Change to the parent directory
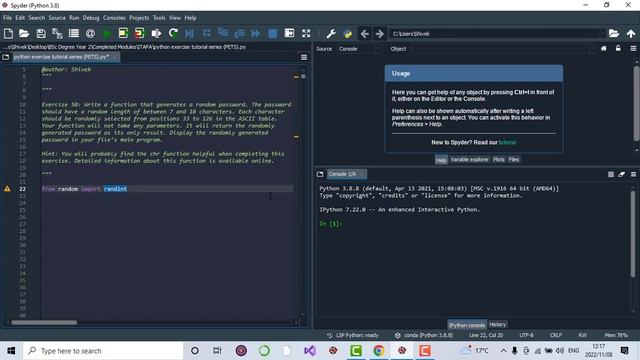This screenshot has height=360, width=640. point(631,33)
